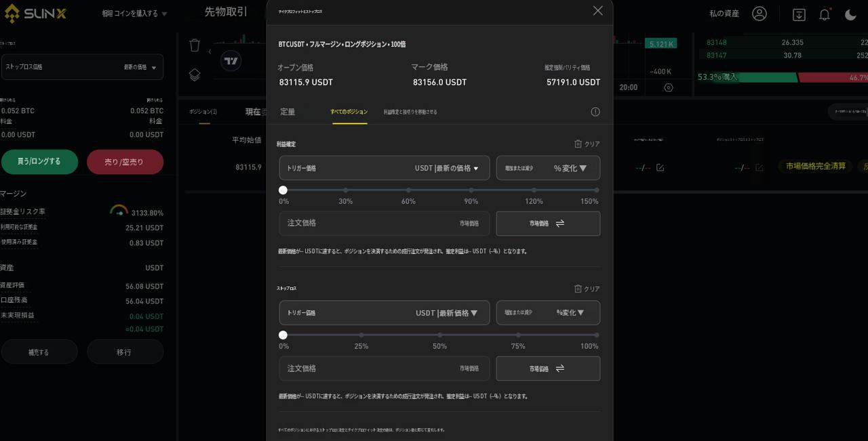This screenshot has width=868, height=441.
Task: Open the sidebar ストップロス価格 type dropdown
Action: (140, 67)
